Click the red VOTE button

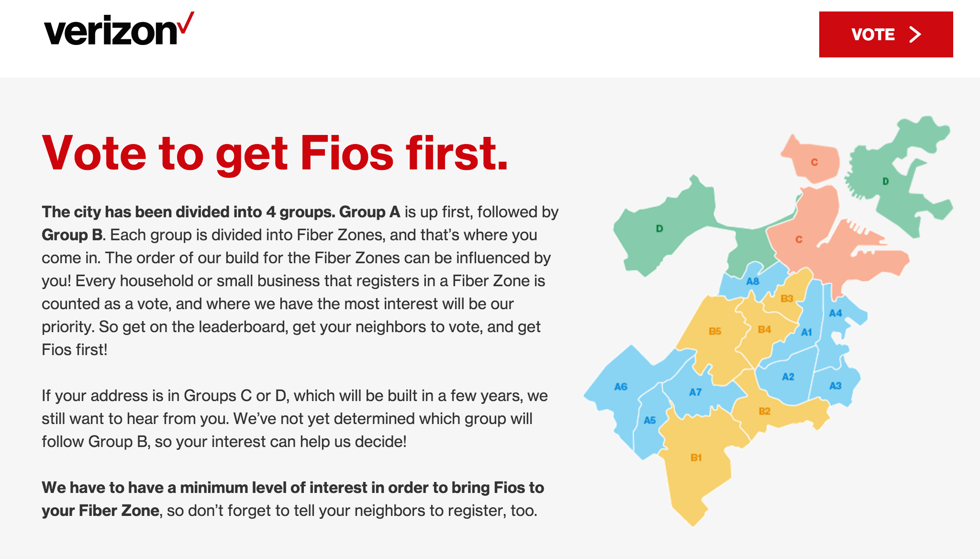click(x=886, y=34)
